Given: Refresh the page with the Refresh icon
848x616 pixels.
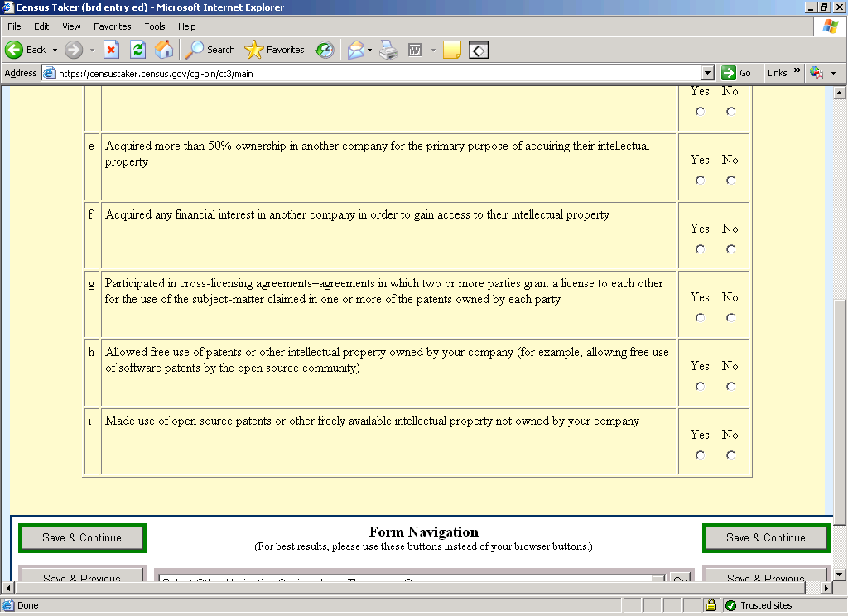Looking at the screenshot, I should 137,50.
